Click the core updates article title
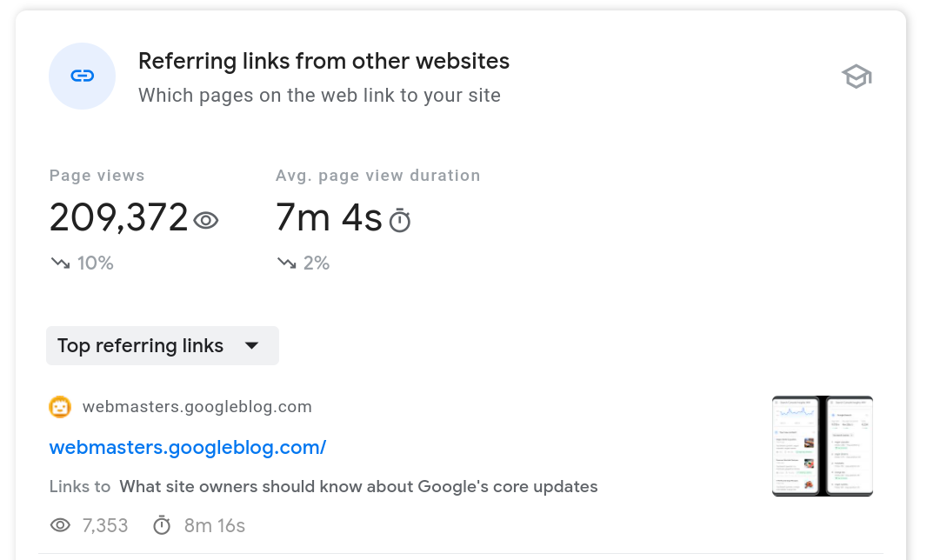Screen dimensions: 927x560 pos(358,486)
